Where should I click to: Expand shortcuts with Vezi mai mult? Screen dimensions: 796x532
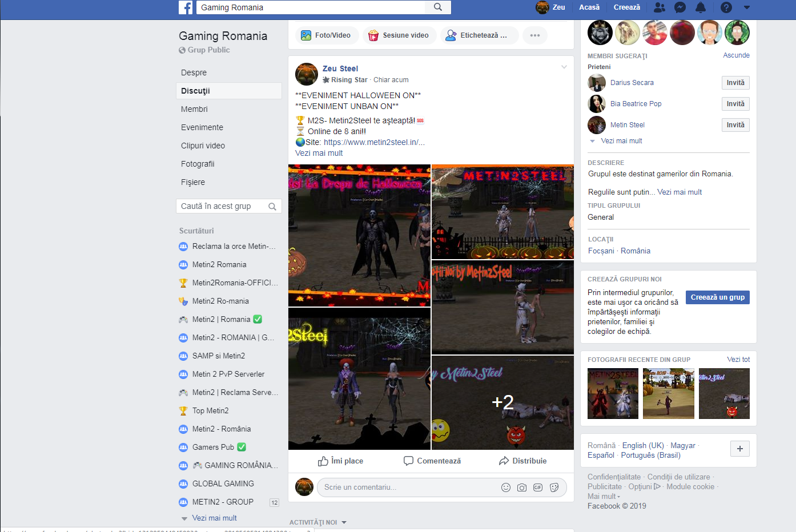pyautogui.click(x=214, y=518)
